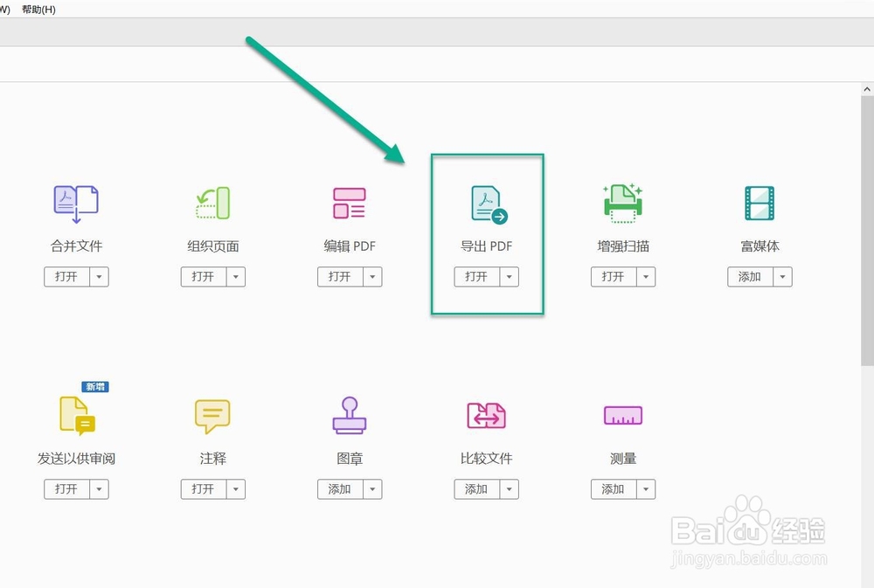Screen dimensions: 874x588
Task: Click the scrollbar up arrow on the right
Action: 867,88
